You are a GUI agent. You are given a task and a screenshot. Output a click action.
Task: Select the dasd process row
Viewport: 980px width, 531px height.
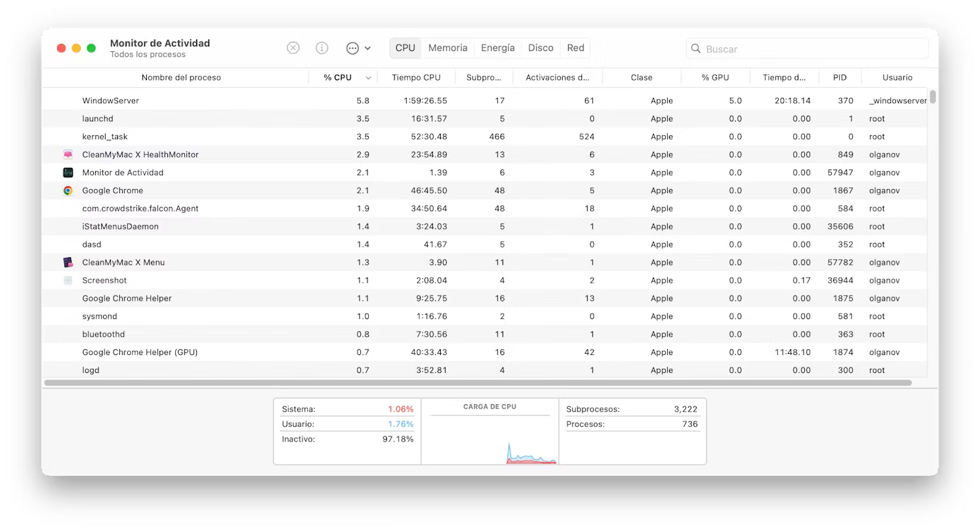click(x=485, y=245)
